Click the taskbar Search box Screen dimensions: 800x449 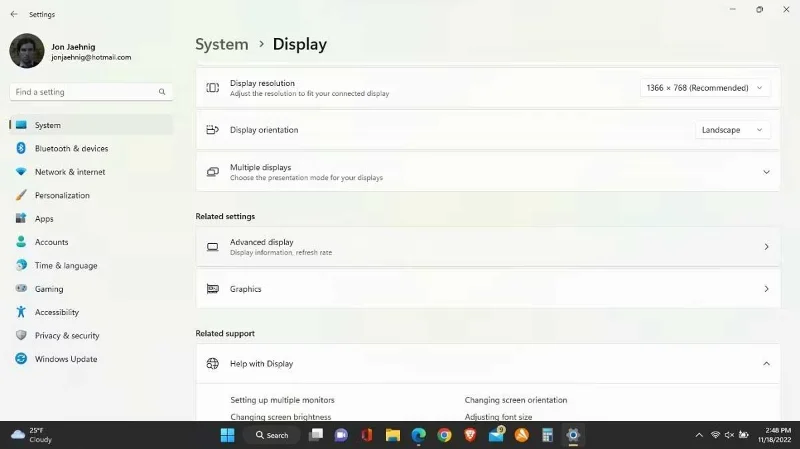click(x=273, y=435)
